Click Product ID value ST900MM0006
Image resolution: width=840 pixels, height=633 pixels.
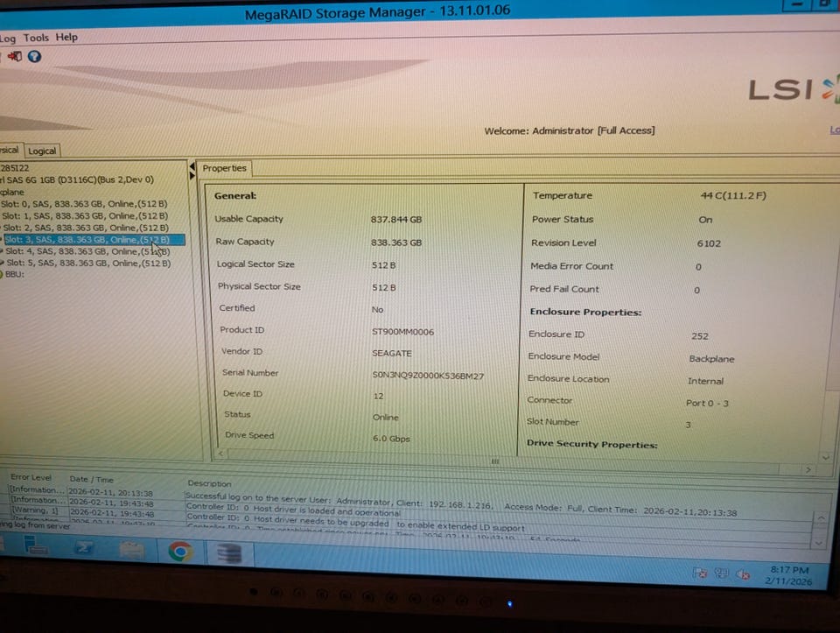click(402, 332)
